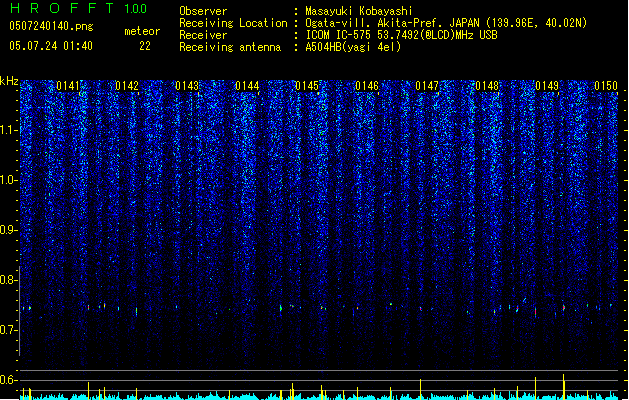
Task: Click the antenna value A504HB(yagi 4el)
Action: click(353, 47)
